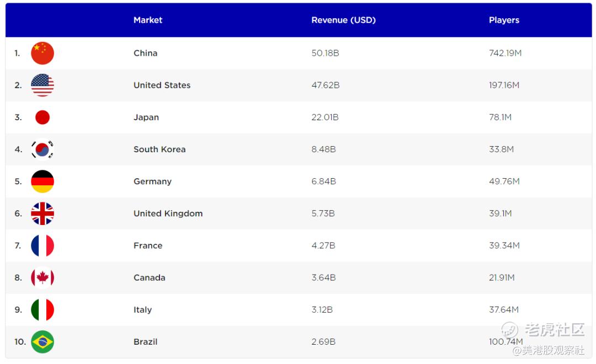Click the United Kingdom flag icon
Screen dimensions: 596x364
(x=42, y=213)
